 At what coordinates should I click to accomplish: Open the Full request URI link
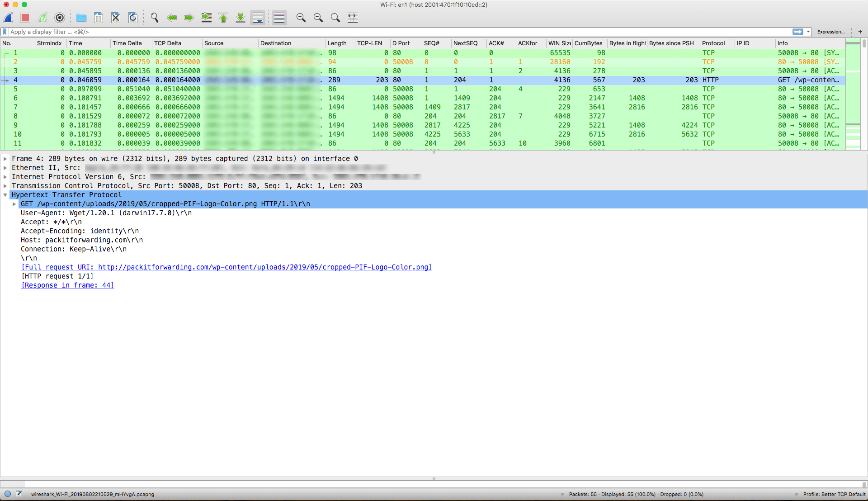[x=226, y=267]
